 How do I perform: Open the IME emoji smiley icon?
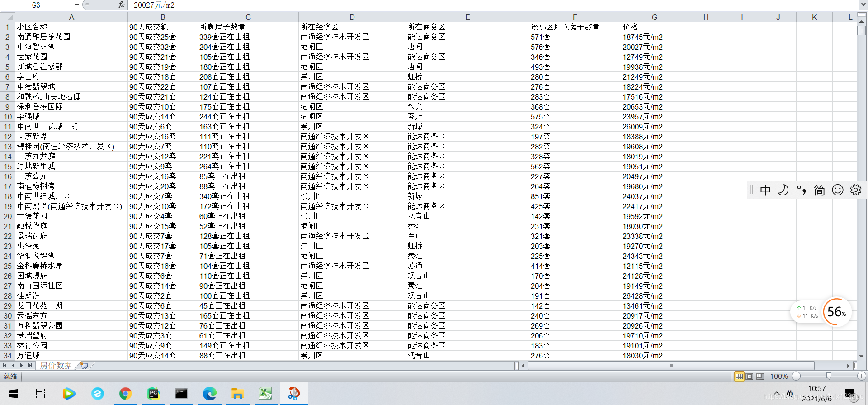pos(838,190)
